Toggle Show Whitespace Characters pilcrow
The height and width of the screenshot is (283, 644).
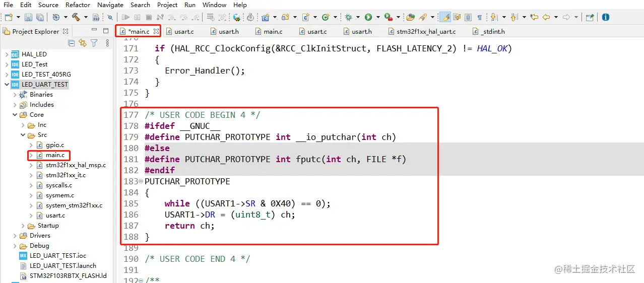480,17
